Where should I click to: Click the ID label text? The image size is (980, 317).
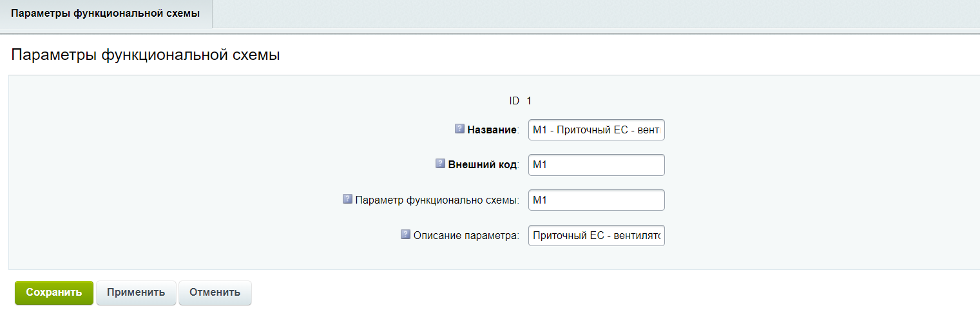point(514,101)
